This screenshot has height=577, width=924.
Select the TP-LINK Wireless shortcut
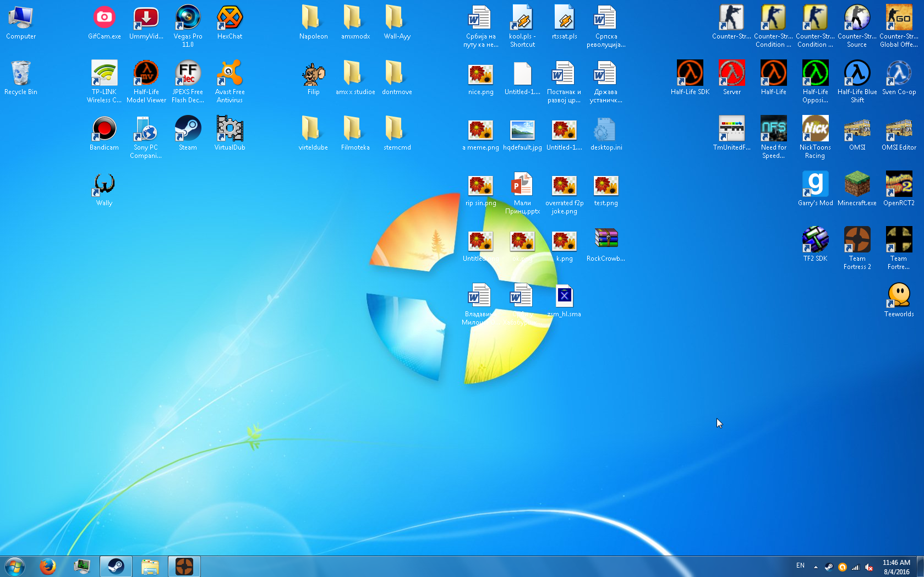[x=104, y=82]
